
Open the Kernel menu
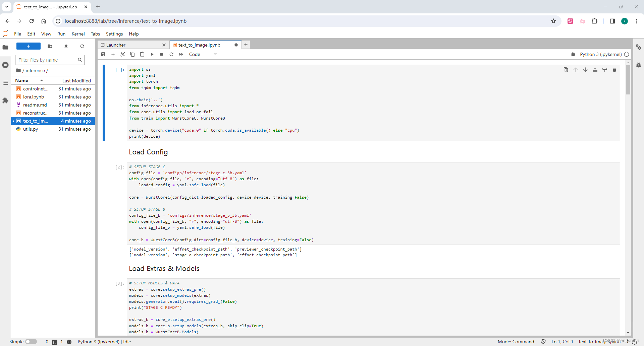pos(78,34)
